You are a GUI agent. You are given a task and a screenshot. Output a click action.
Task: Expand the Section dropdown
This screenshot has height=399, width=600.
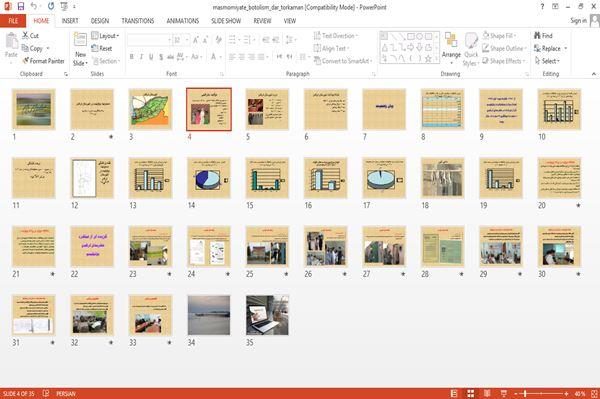coord(106,61)
